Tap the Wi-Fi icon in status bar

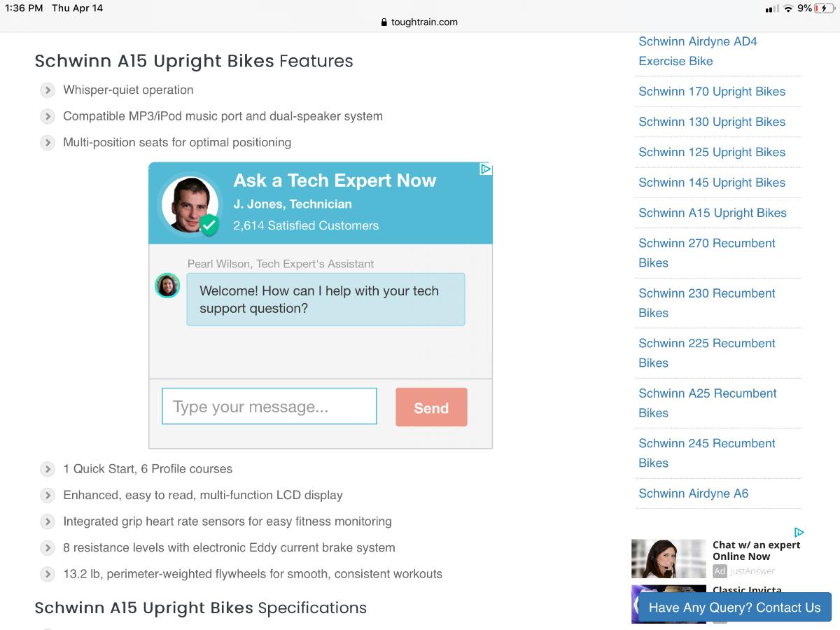pyautogui.click(x=788, y=8)
